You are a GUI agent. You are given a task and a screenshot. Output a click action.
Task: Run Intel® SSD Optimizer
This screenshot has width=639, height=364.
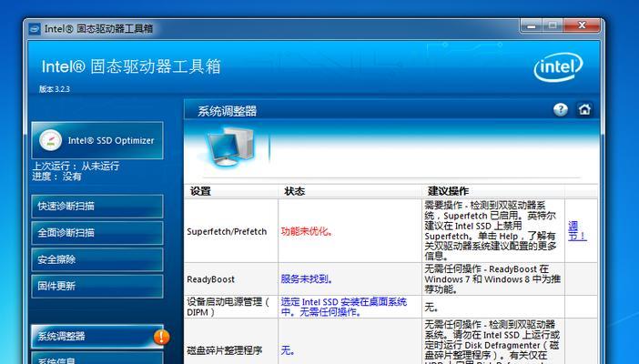97,141
